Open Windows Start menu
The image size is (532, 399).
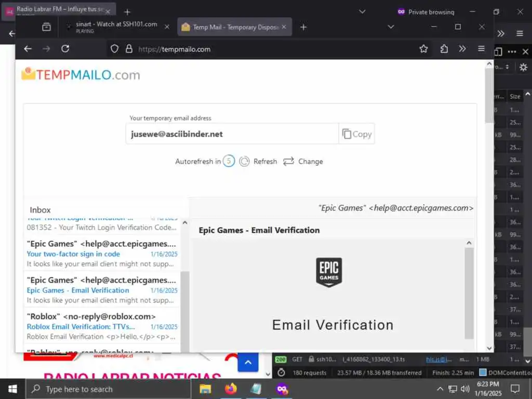coord(12,389)
